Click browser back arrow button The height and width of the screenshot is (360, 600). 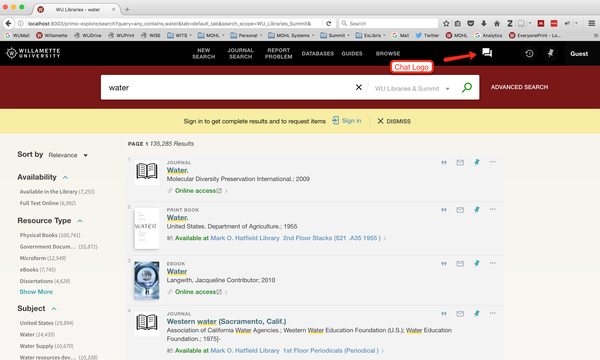click(8, 23)
